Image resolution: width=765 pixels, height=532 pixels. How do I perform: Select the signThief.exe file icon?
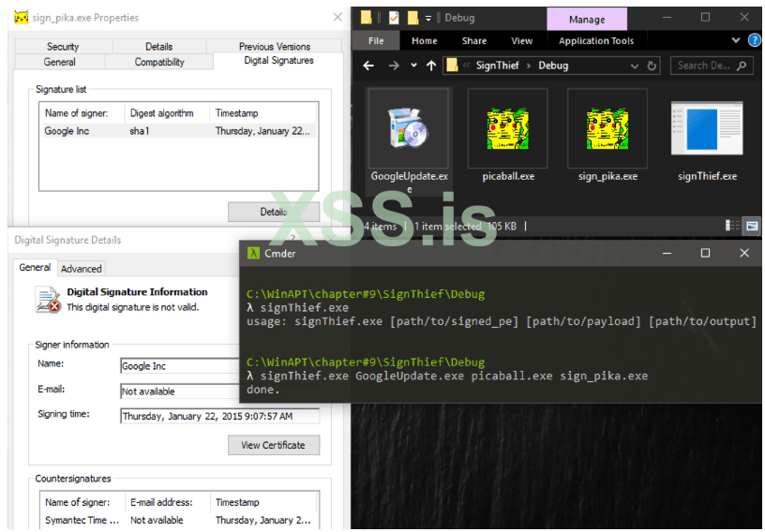pyautogui.click(x=707, y=128)
